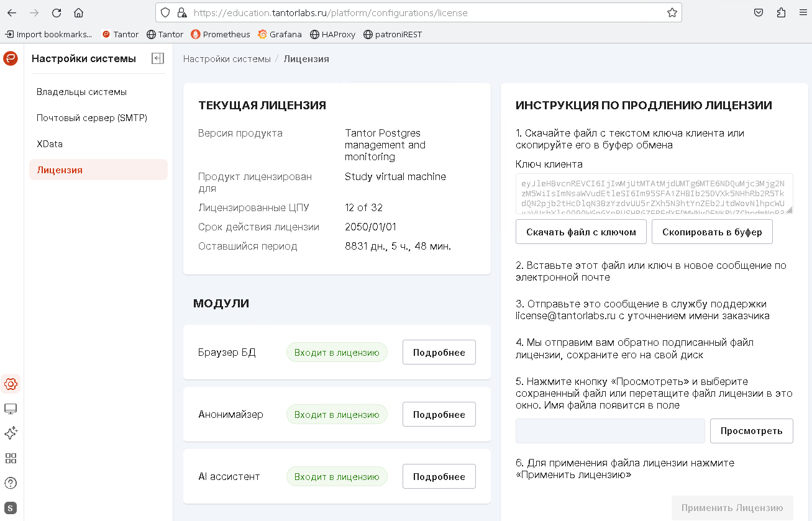The image size is (812, 521).
Task: Click 'Скопировать в буфер' button
Action: click(x=712, y=232)
